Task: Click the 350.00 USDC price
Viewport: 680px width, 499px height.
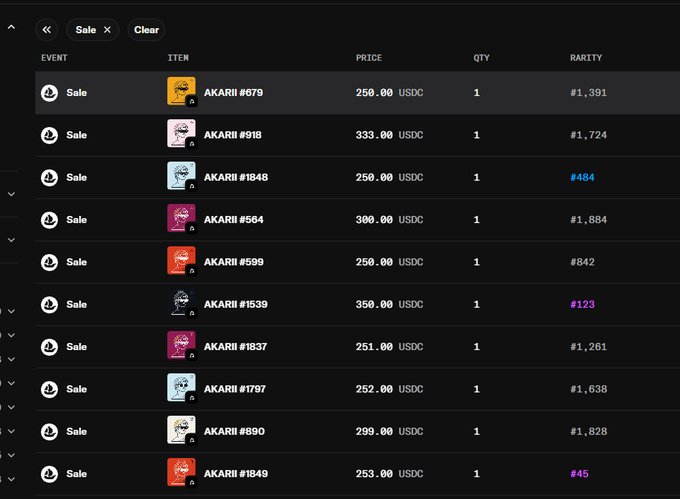Action: click(389, 304)
